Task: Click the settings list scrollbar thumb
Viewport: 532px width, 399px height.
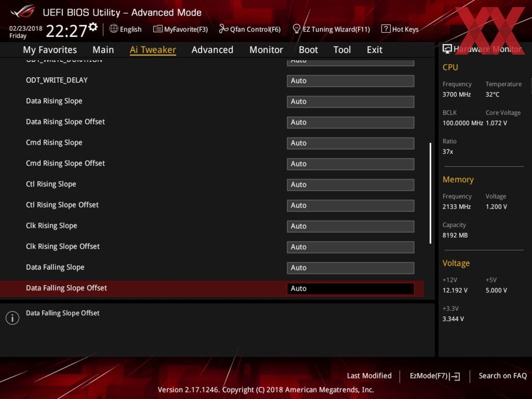Action: [x=430, y=193]
